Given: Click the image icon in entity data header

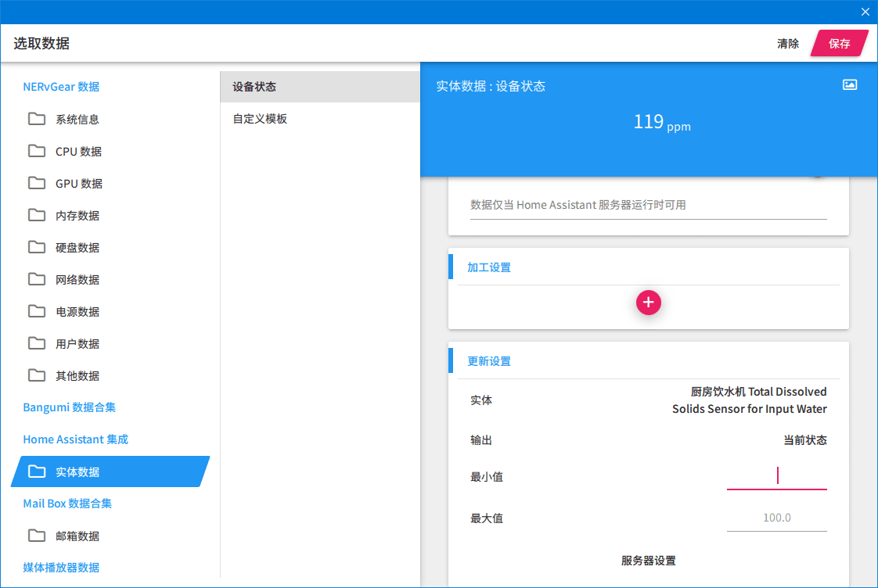Looking at the screenshot, I should (850, 85).
